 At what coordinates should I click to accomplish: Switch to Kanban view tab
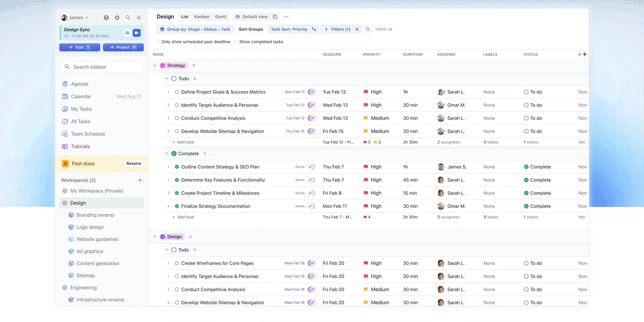click(202, 17)
